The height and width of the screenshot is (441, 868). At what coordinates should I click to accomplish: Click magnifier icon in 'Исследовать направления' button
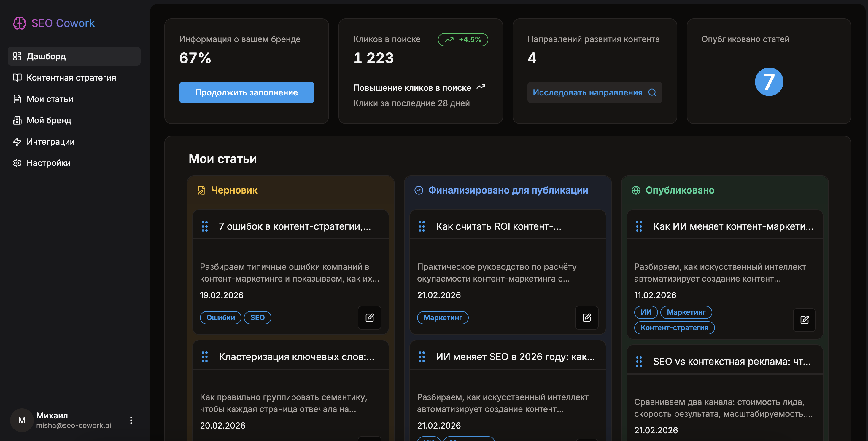tap(652, 92)
